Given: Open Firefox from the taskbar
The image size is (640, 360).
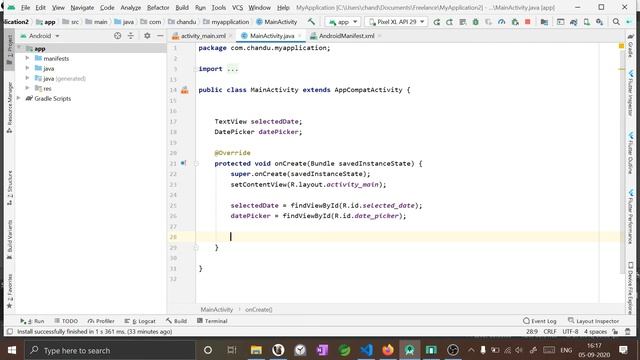Looking at the screenshot, I should coord(388,350).
